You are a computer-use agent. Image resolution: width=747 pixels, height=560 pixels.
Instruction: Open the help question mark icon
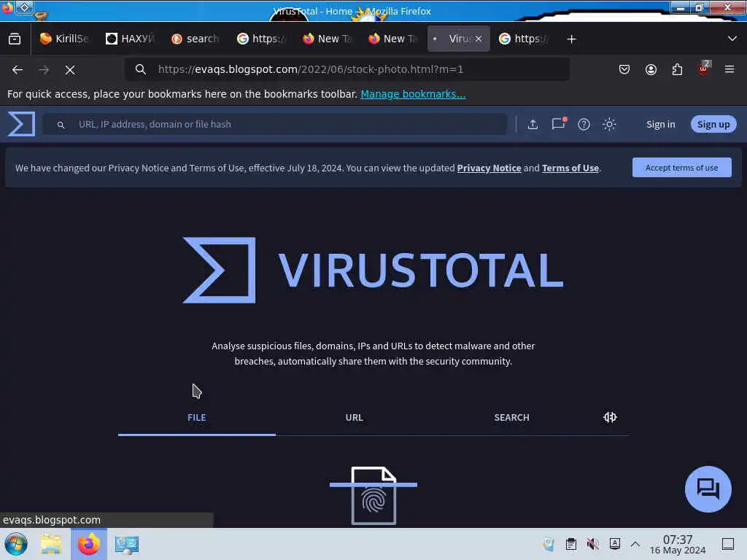pyautogui.click(x=584, y=124)
